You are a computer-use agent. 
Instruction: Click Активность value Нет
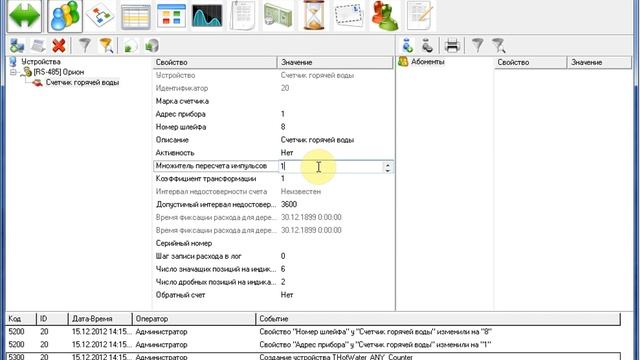coord(287,153)
